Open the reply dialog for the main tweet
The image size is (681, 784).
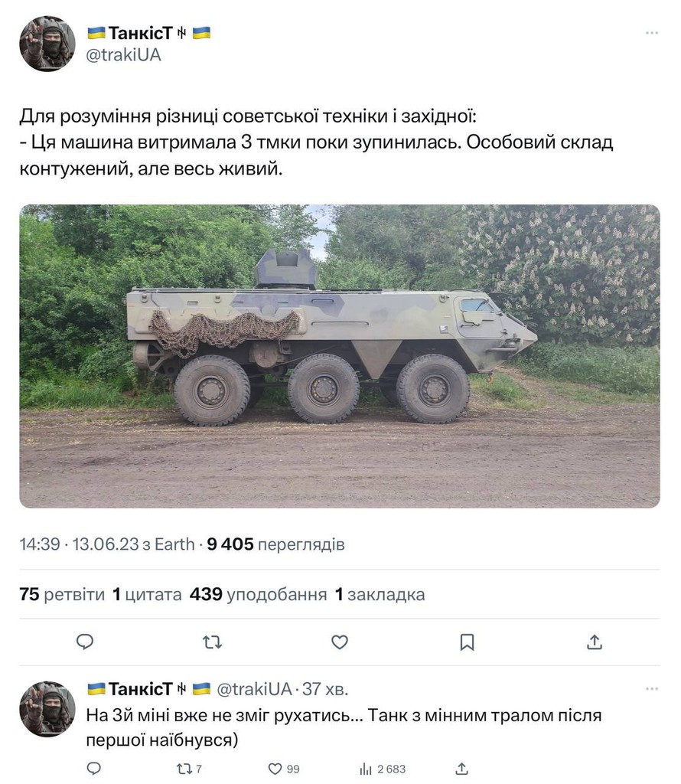coord(86,642)
